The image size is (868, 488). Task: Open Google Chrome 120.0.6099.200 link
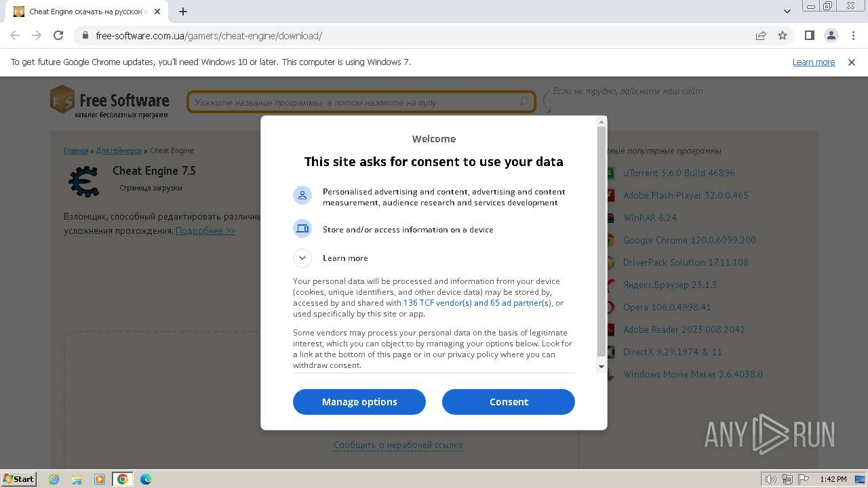pos(690,240)
